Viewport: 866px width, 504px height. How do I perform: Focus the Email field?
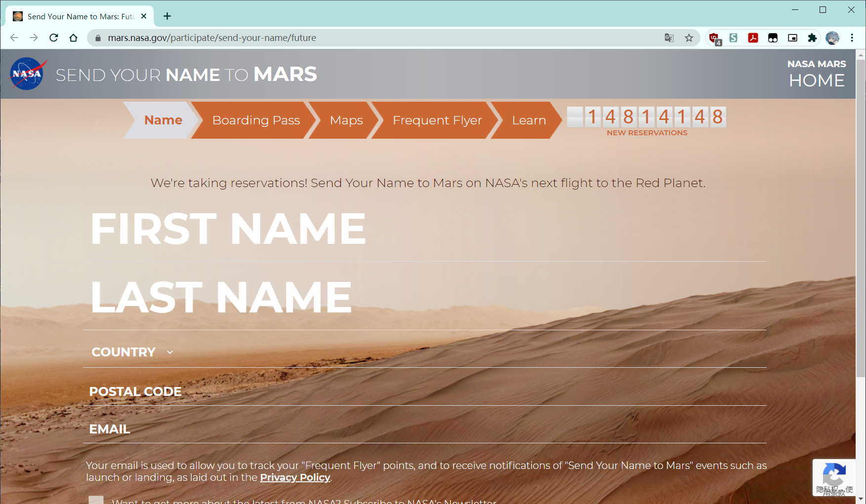[425, 429]
